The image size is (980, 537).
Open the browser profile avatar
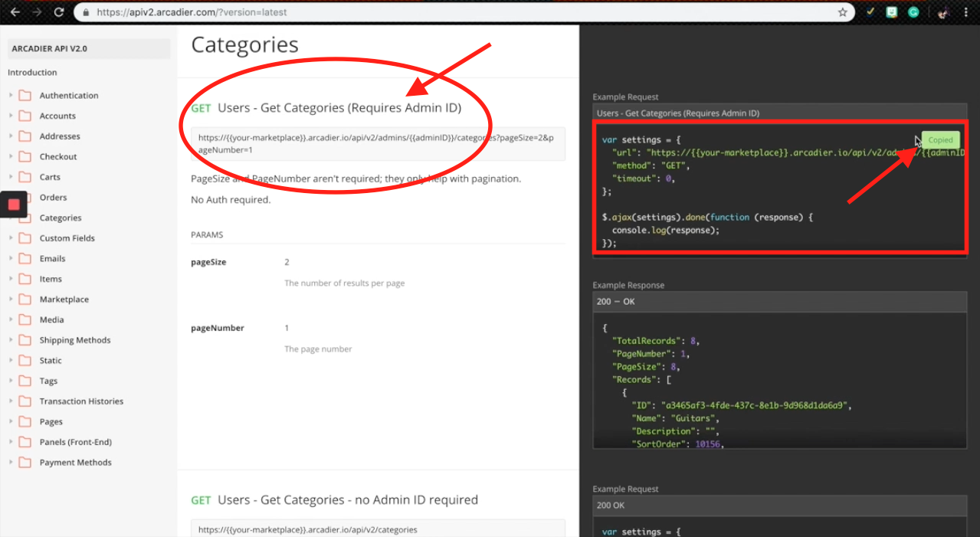[944, 12]
